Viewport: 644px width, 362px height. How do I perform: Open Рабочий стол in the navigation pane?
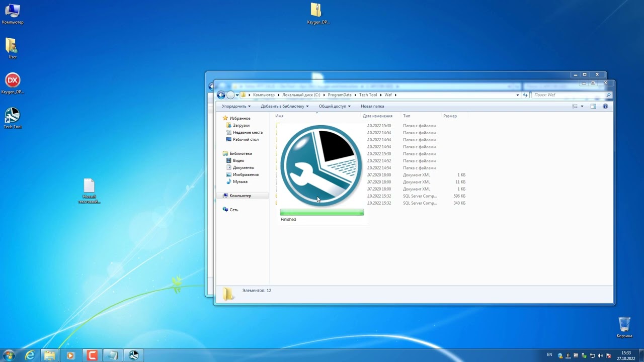243,139
